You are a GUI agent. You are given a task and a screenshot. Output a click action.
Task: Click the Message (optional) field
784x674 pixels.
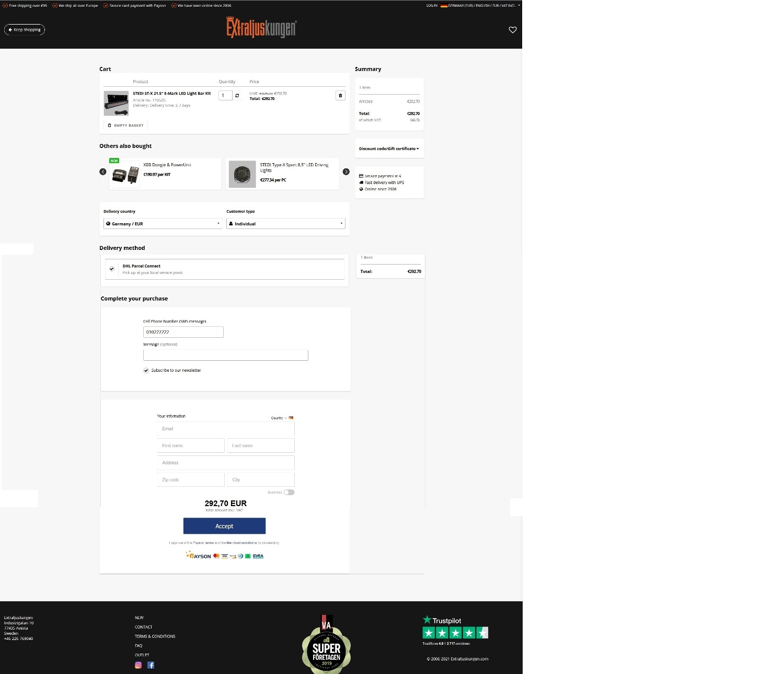(x=226, y=355)
